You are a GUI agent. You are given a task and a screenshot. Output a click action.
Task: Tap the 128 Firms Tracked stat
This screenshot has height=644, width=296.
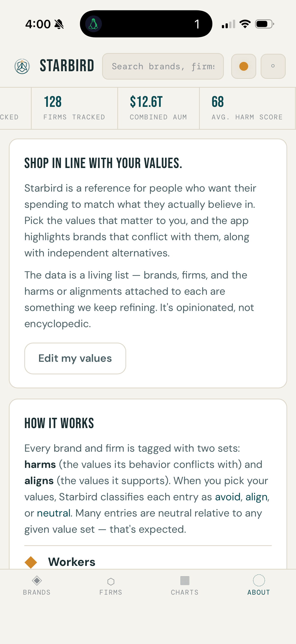(74, 108)
